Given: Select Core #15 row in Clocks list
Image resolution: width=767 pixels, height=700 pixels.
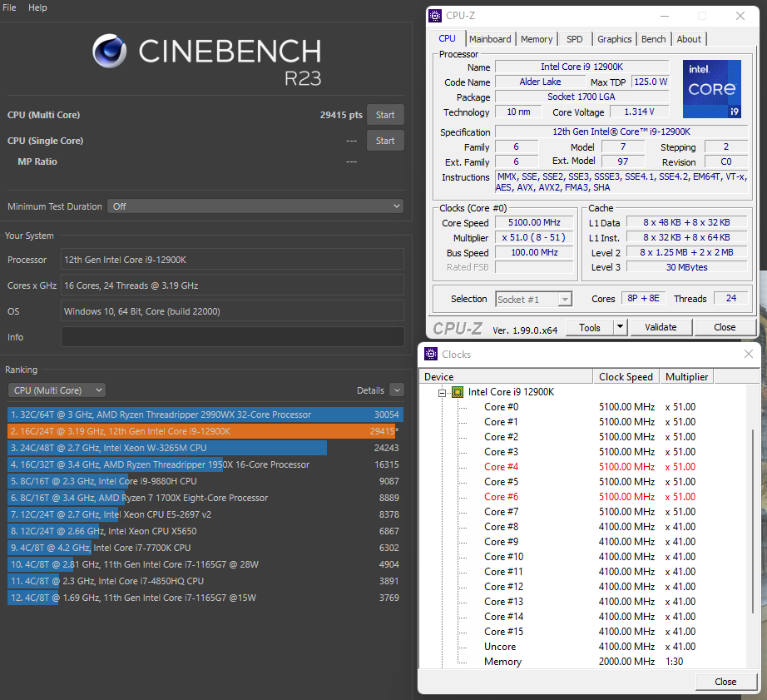Looking at the screenshot, I should point(590,632).
